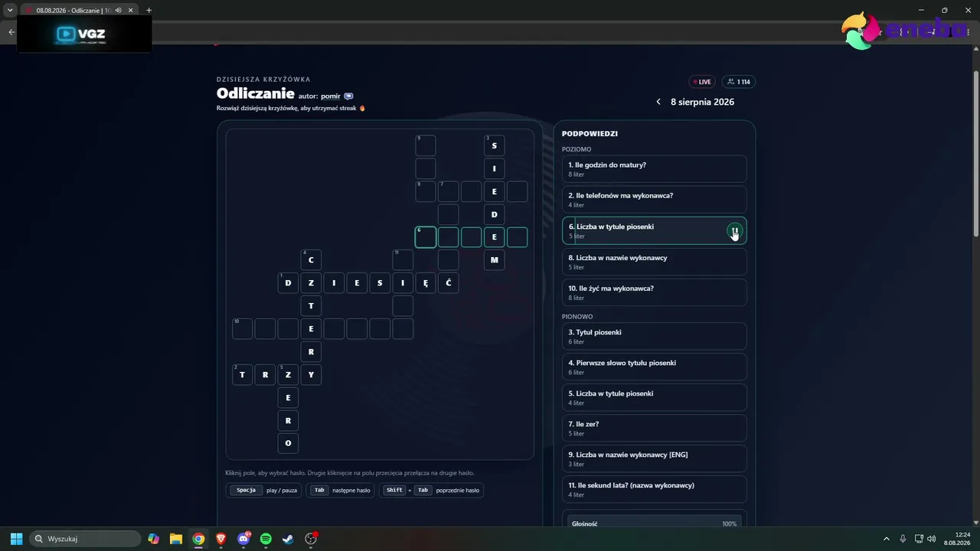This screenshot has height=551, width=980.
Task: Select clue 2. Ile telefonów ma wykonawca?
Action: pyautogui.click(x=654, y=200)
